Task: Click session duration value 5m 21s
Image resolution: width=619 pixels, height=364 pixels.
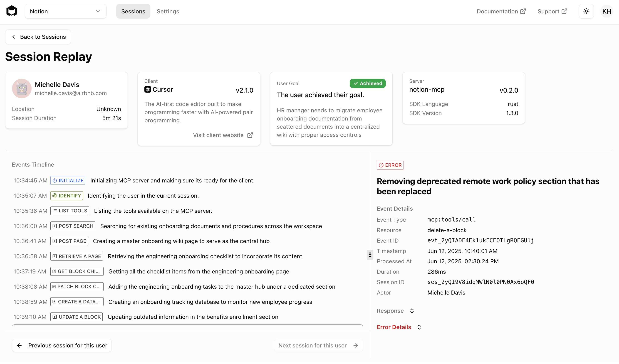Action: click(x=111, y=118)
